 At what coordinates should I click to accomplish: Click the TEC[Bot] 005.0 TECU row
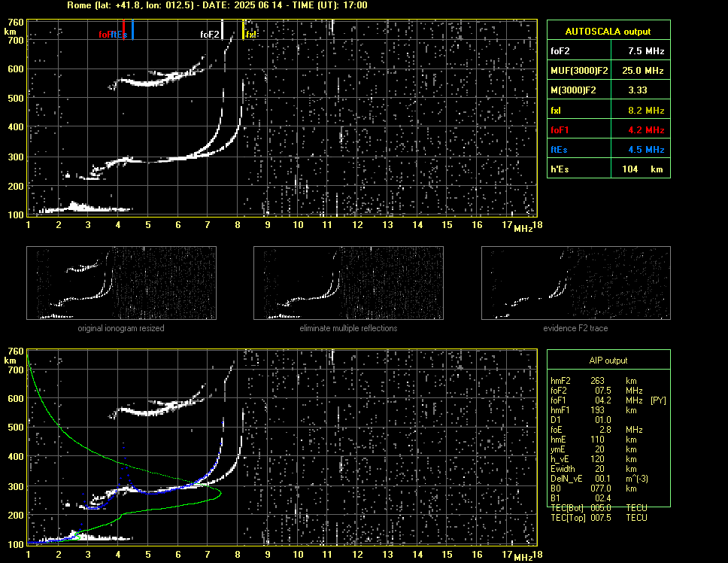tap(599, 508)
